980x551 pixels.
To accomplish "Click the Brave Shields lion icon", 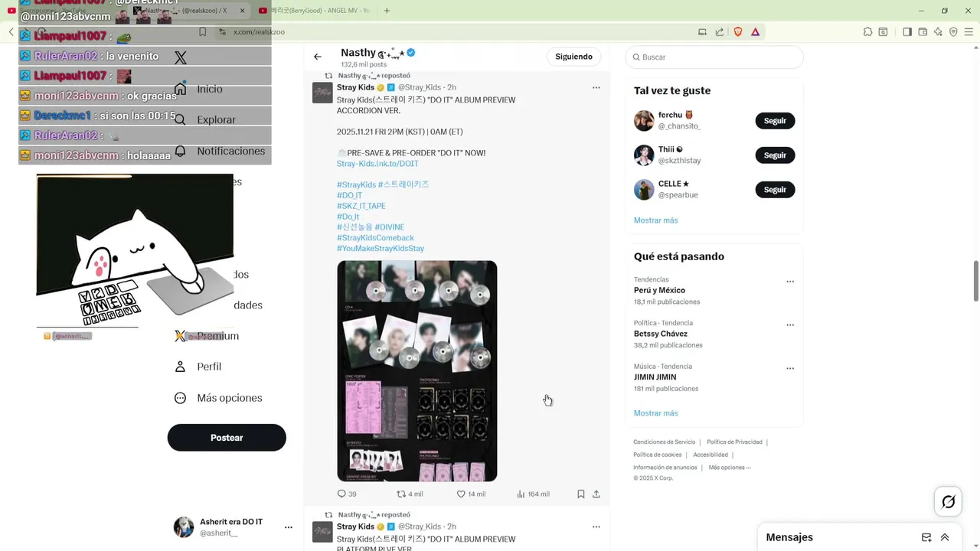I will click(738, 31).
